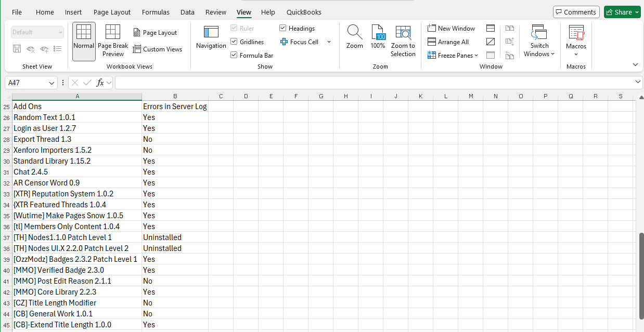Viewport: 644px width, 332px height.
Task: Click the Name Box showing A47
Action: tap(31, 83)
